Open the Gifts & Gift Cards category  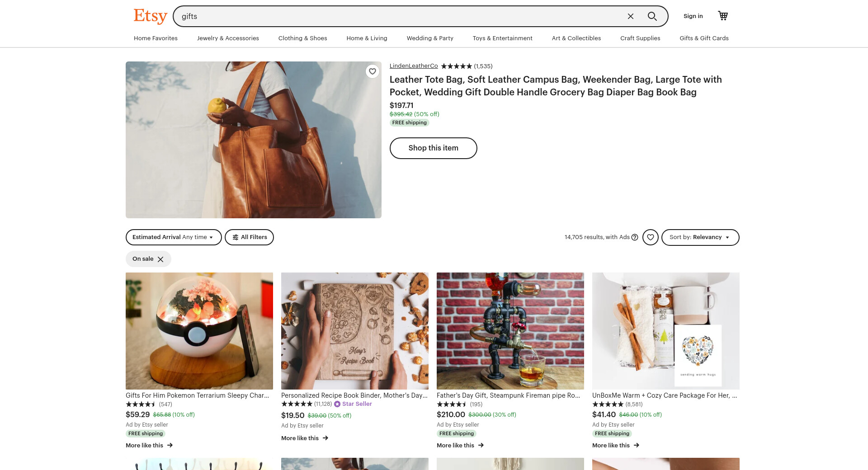704,38
